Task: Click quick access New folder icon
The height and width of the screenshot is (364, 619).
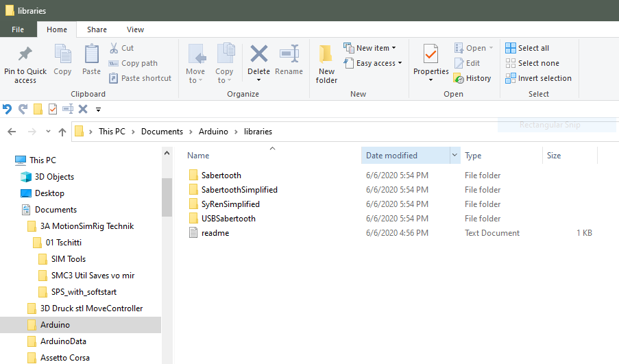Action: click(38, 109)
